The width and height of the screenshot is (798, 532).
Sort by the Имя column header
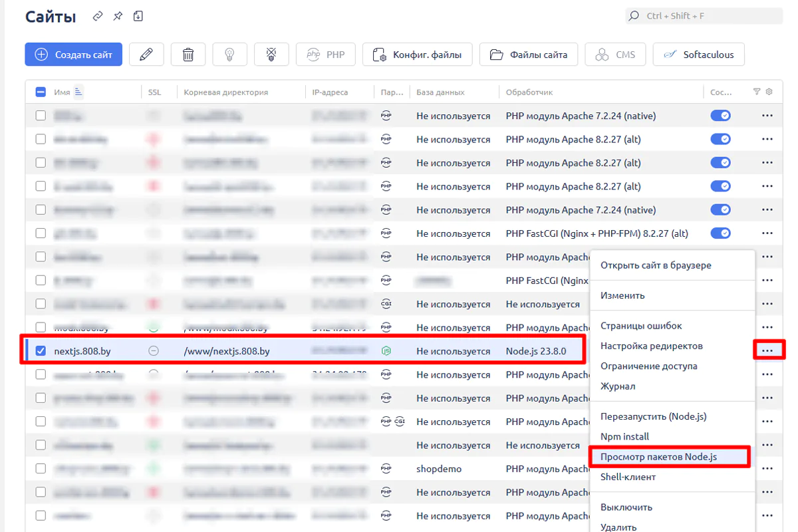click(x=62, y=92)
